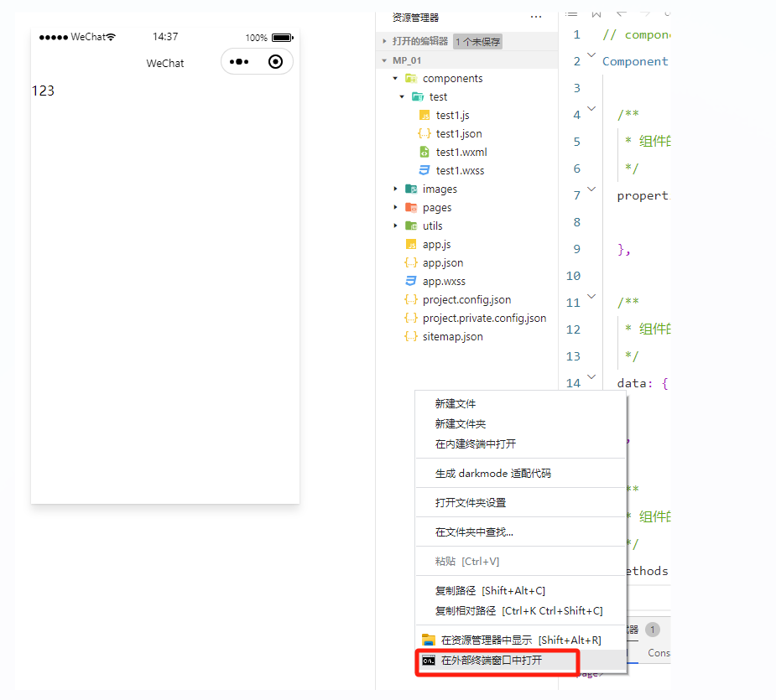Image resolution: width=776 pixels, height=700 pixels.
Task: Select 在文件夹中查找... menu entry
Action: pos(521,532)
